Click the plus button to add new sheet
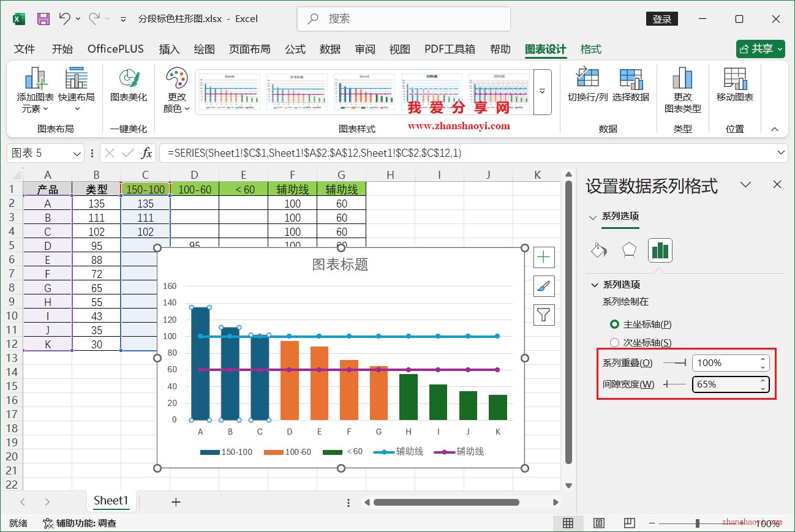The width and height of the screenshot is (795, 532). coord(176,501)
